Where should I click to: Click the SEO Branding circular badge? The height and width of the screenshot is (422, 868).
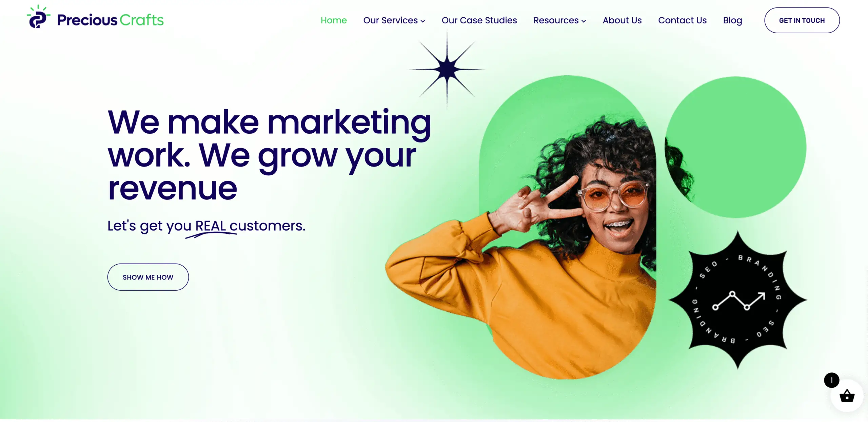pos(738,300)
